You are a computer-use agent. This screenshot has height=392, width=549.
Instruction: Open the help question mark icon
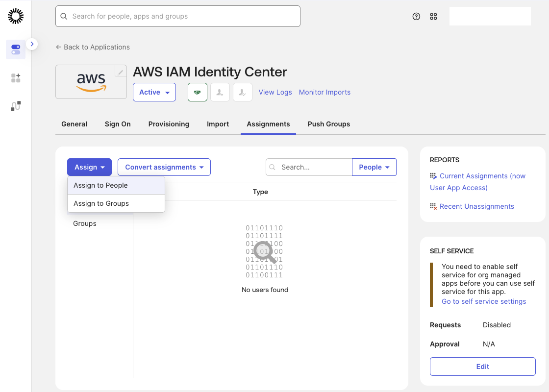pyautogui.click(x=416, y=16)
